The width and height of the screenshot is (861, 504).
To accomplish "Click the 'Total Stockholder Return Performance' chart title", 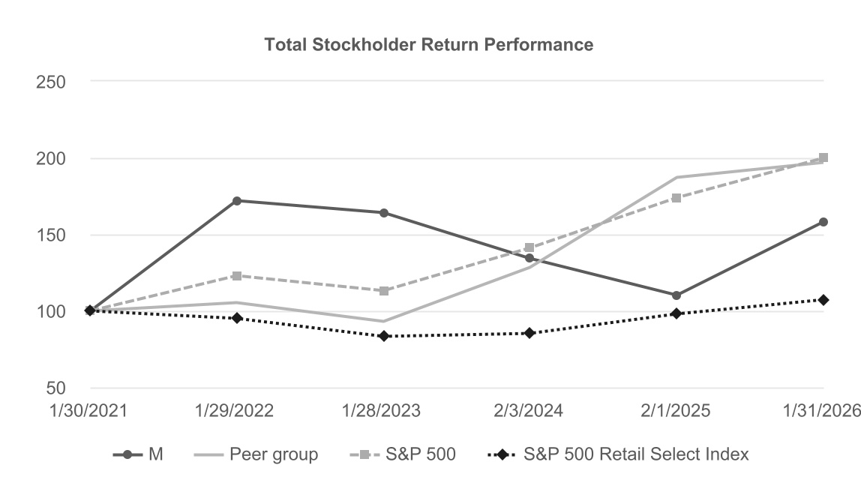I will coord(429,45).
